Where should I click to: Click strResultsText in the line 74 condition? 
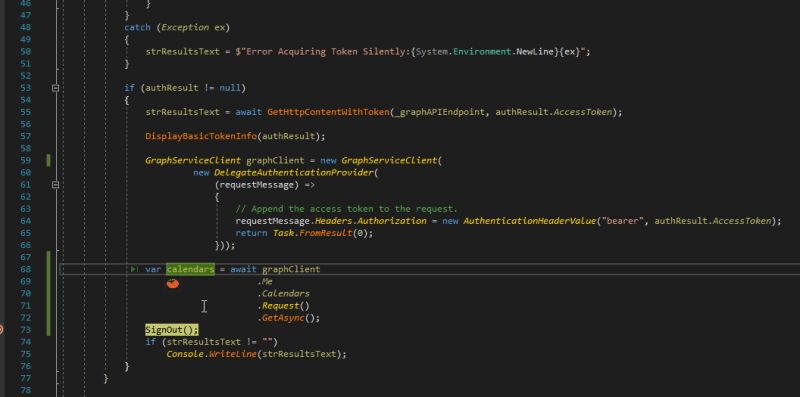[203, 342]
